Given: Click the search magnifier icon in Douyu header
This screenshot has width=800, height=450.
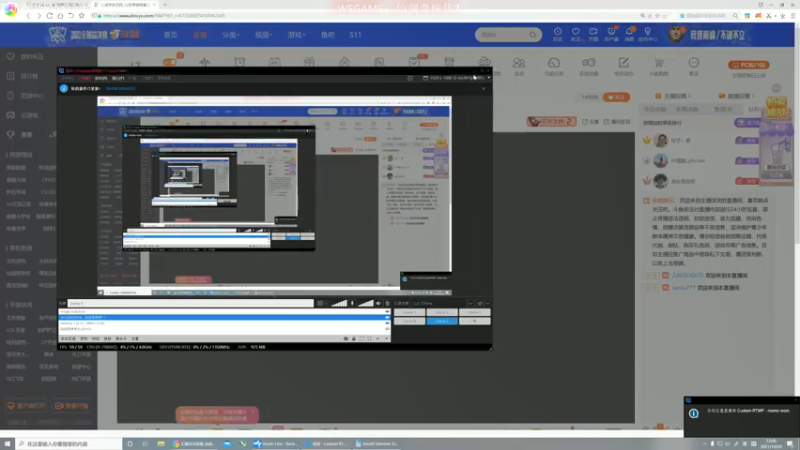Looking at the screenshot, I should (533, 35).
